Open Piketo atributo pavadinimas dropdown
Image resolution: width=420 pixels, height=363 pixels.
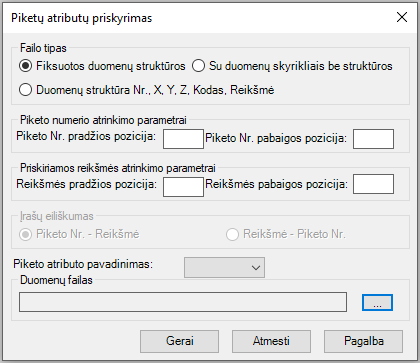224,267
